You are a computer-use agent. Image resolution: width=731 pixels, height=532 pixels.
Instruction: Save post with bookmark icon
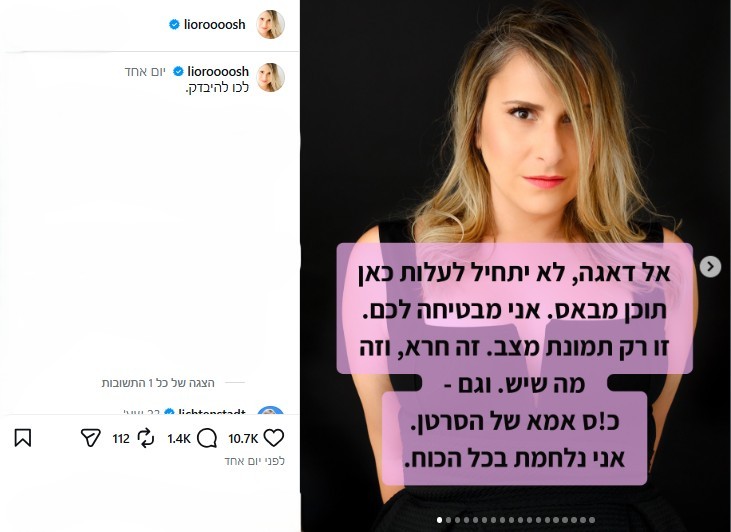coord(22,438)
